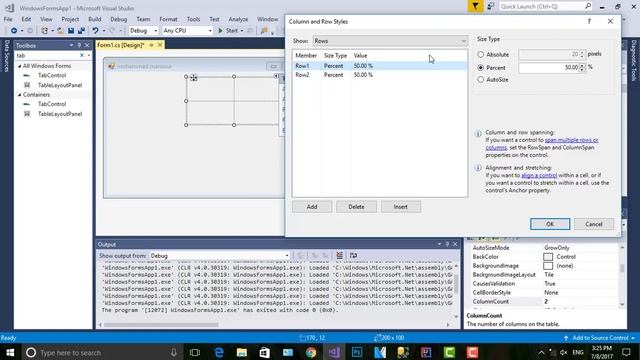Select the AutoSize size type

(x=481, y=80)
